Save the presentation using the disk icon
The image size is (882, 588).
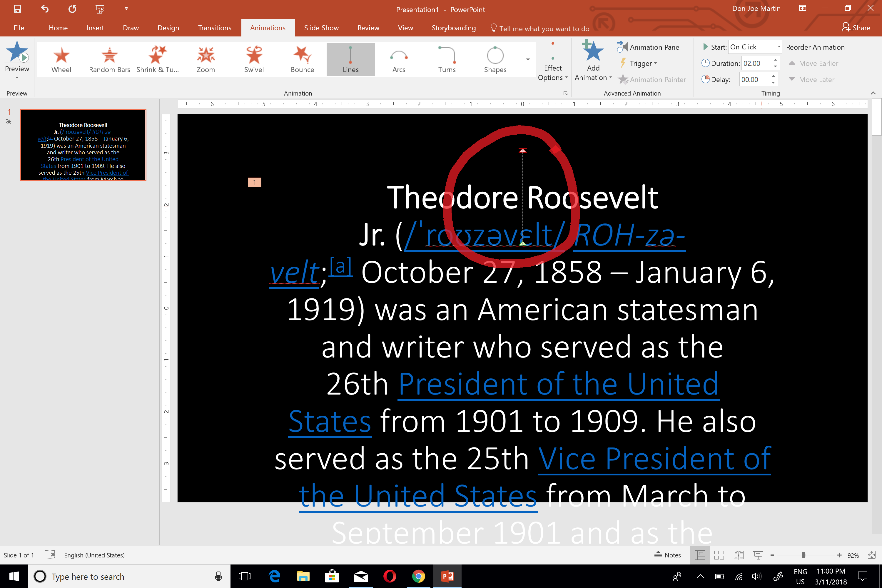[x=17, y=9]
